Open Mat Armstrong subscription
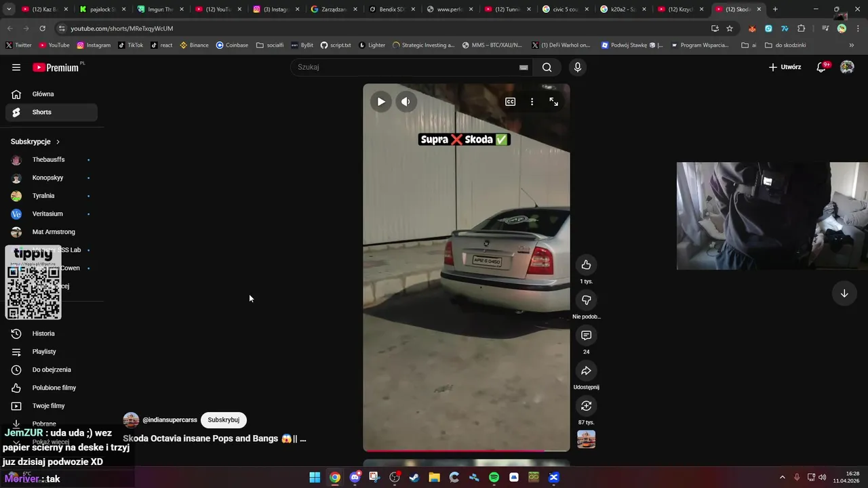 pyautogui.click(x=52, y=232)
